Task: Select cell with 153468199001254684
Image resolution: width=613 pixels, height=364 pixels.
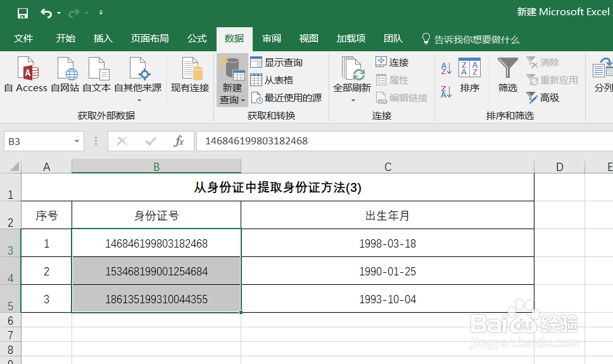Action: (x=156, y=271)
